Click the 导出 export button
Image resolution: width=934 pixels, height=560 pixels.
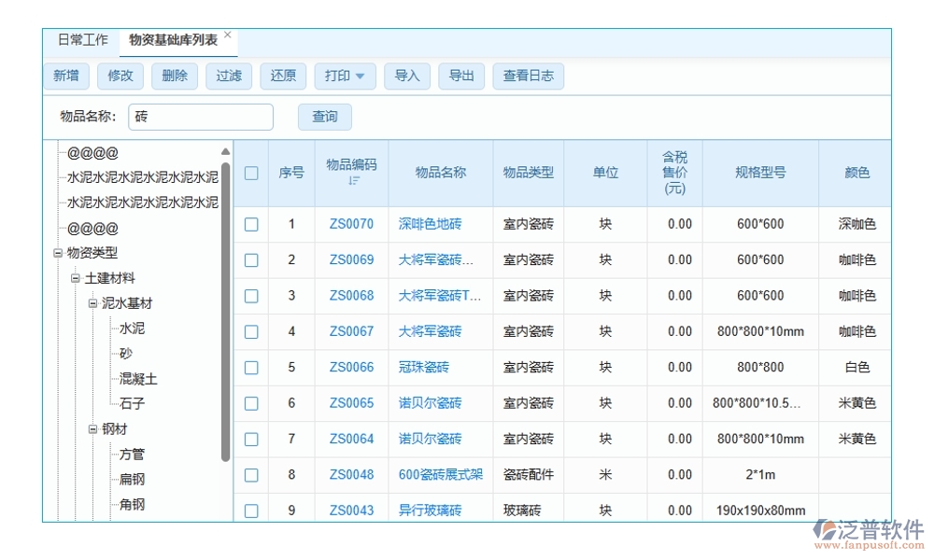tap(460, 76)
